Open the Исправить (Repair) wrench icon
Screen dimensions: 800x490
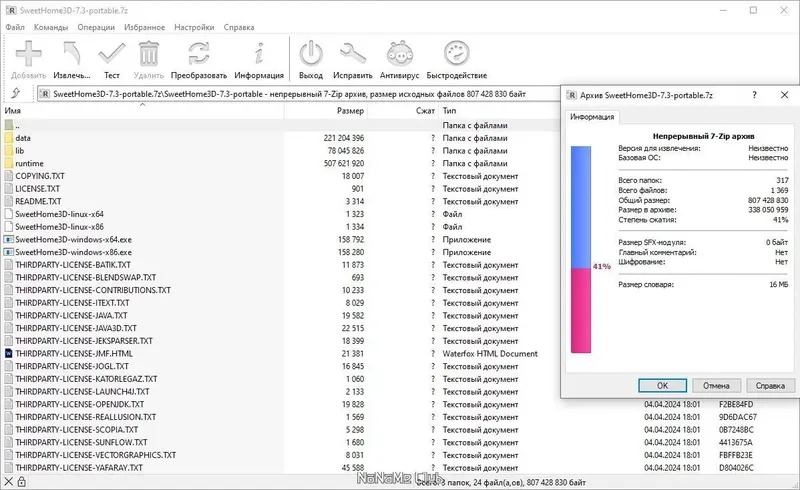(353, 54)
